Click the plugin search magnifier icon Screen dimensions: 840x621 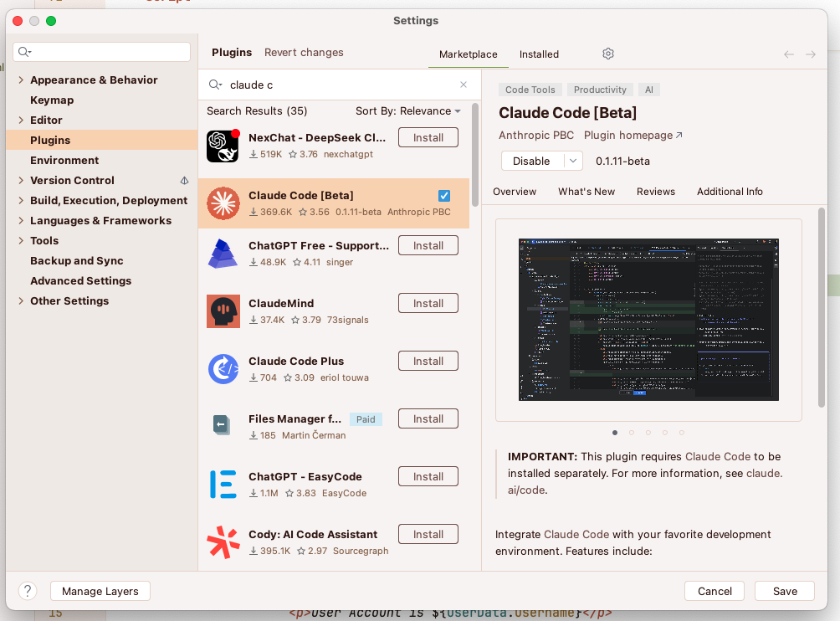point(215,85)
